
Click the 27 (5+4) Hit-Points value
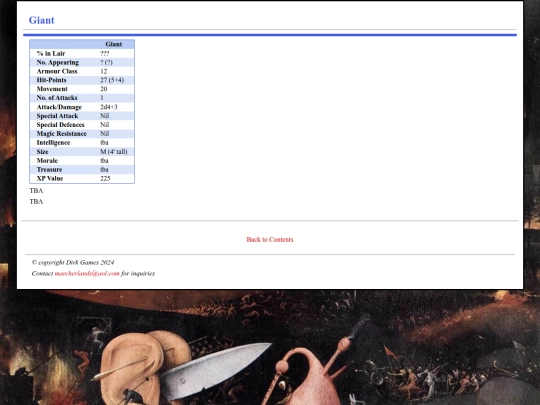tap(112, 80)
